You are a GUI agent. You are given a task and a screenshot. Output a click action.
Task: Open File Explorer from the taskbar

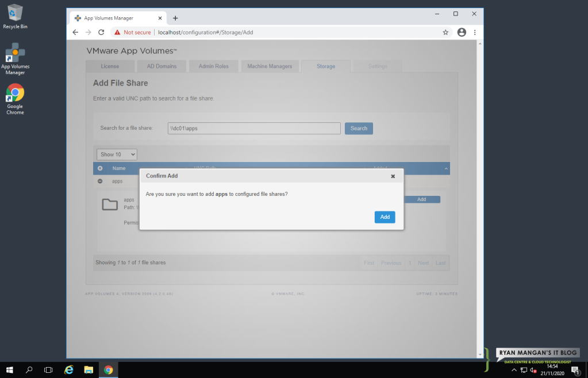pos(89,370)
